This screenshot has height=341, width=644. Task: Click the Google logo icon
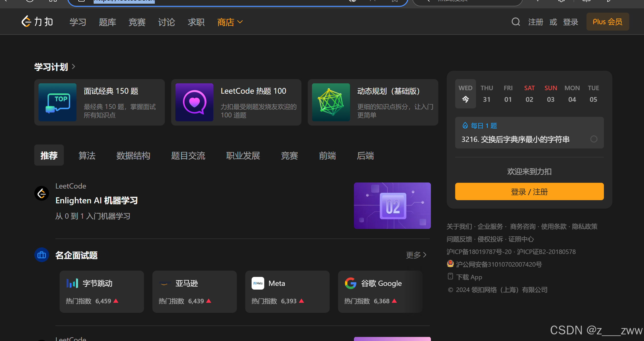350,283
